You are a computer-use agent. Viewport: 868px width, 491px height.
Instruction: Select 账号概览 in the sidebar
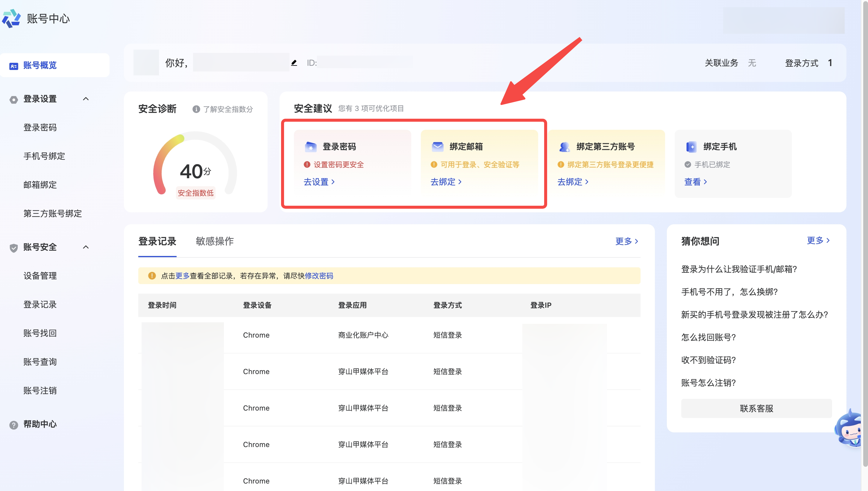[40, 65]
